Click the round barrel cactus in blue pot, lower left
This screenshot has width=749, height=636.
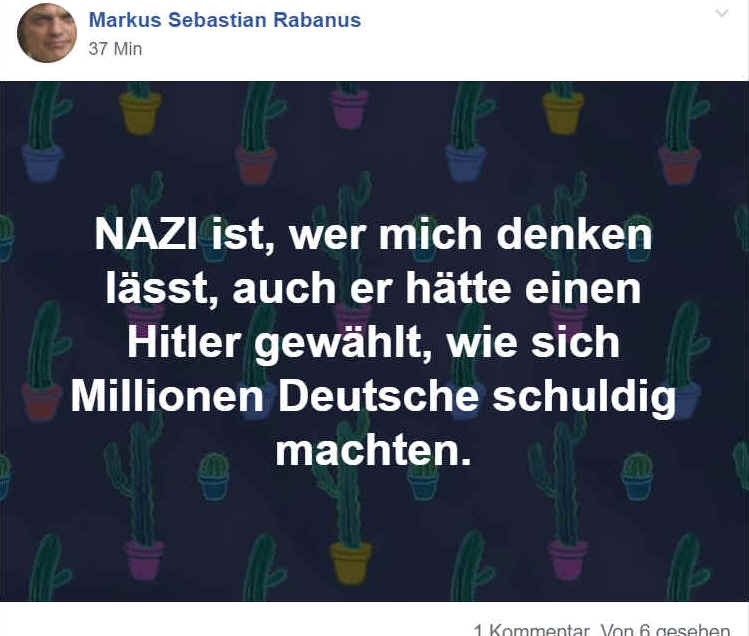213,476
